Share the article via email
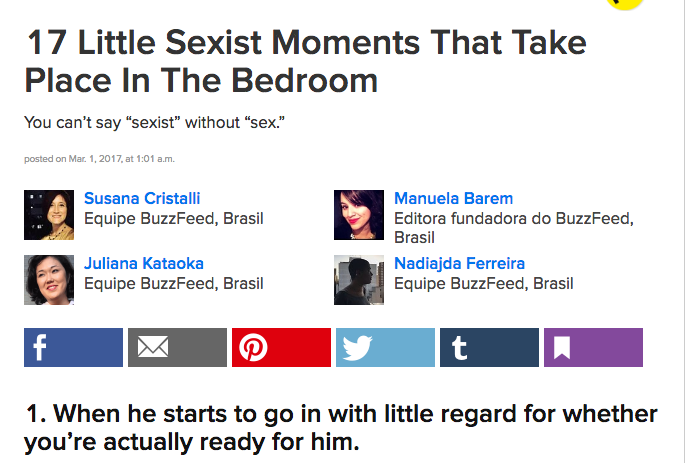 pyautogui.click(x=177, y=347)
